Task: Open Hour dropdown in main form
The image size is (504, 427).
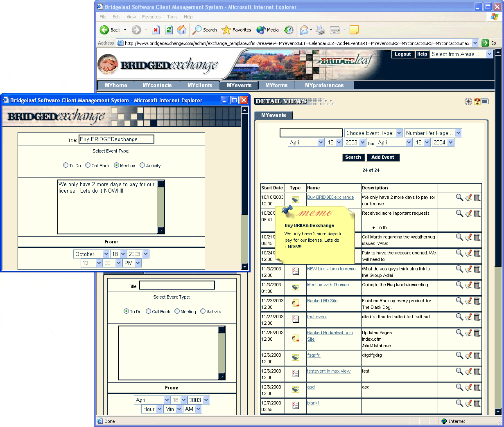Action: point(152,409)
